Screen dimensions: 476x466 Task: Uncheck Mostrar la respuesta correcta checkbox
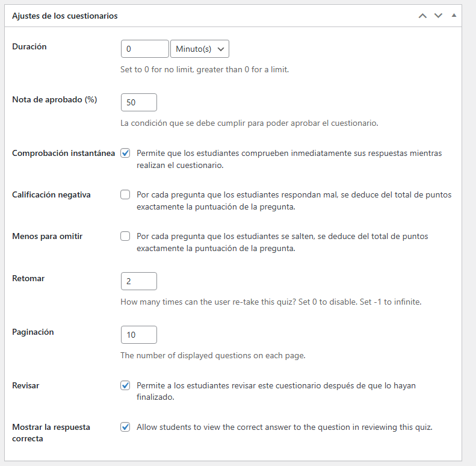pos(125,427)
